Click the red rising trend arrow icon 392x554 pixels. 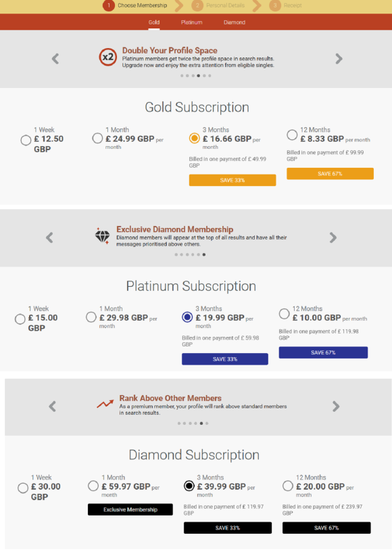click(x=105, y=404)
